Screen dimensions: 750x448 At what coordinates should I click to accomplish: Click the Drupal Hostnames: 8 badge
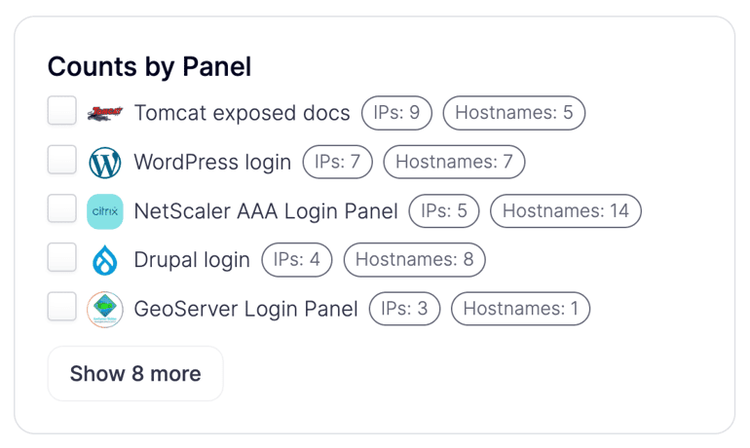coord(414,260)
